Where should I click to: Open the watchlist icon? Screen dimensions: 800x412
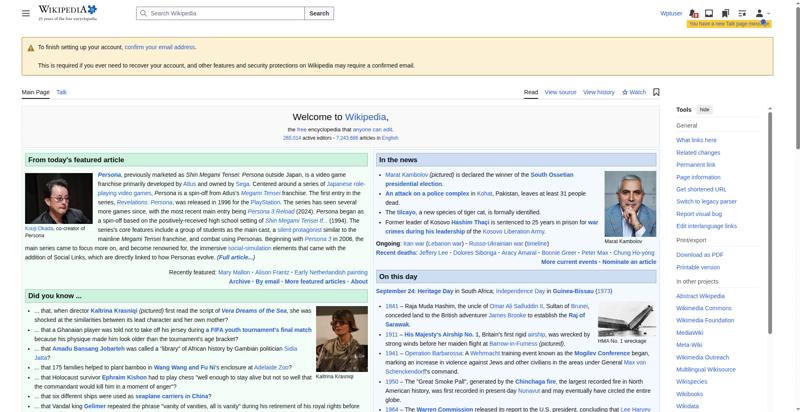coord(742,13)
